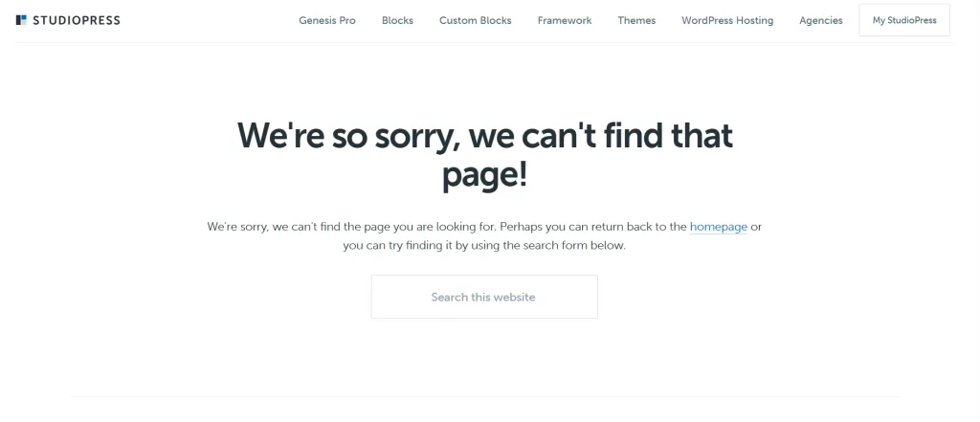
Task: Open WordPress Hosting in top navigation
Action: pyautogui.click(x=727, y=20)
